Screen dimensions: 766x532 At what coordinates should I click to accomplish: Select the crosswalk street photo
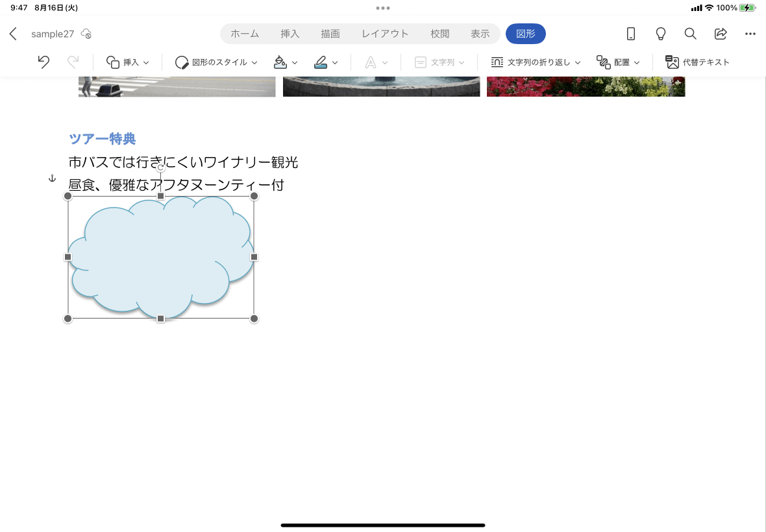click(177, 86)
